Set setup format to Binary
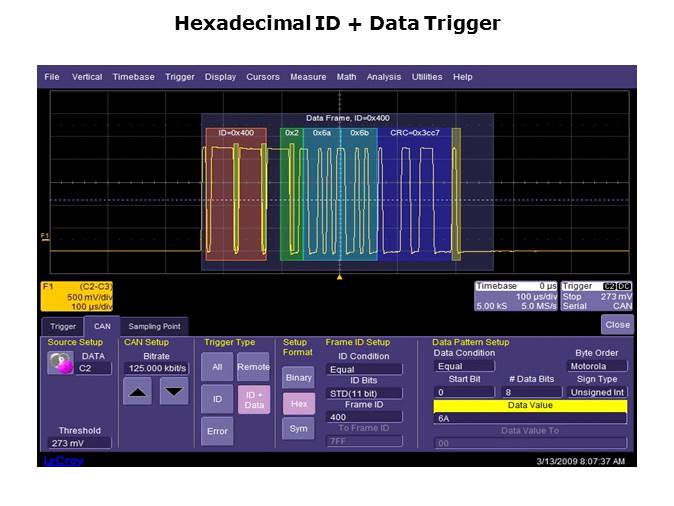The width and height of the screenshot is (674, 506). (x=298, y=378)
